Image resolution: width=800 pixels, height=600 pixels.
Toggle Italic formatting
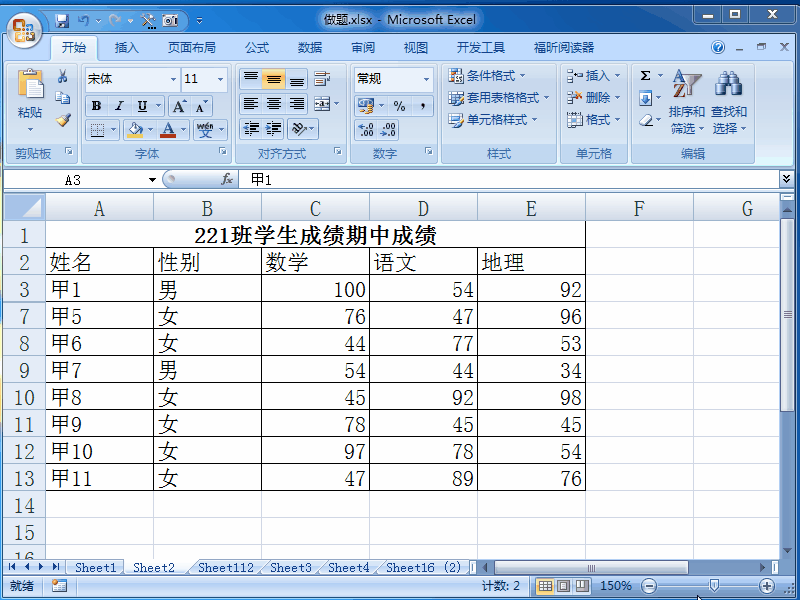[118, 106]
